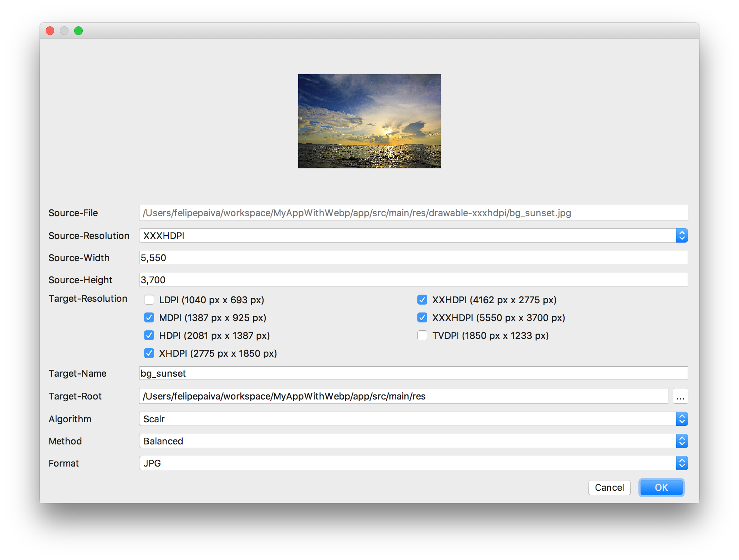Click the Target-Root path field
739x560 pixels.
coord(403,396)
